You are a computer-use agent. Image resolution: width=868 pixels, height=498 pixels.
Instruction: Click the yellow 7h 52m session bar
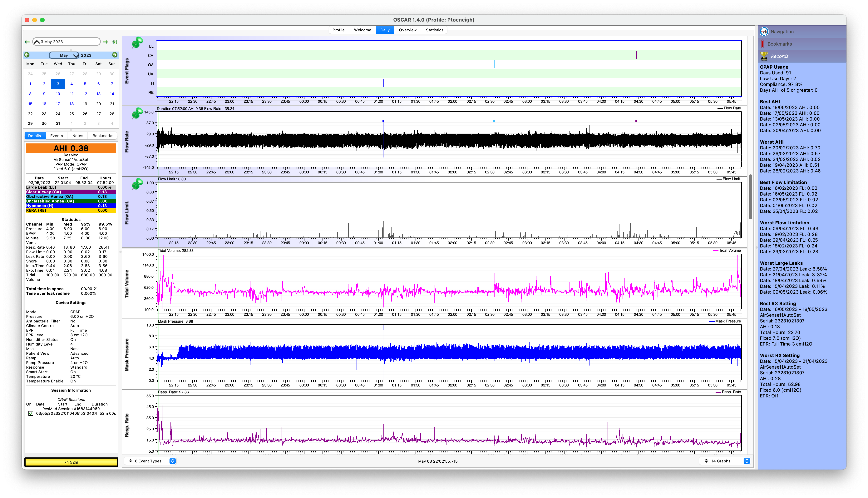tap(71, 462)
